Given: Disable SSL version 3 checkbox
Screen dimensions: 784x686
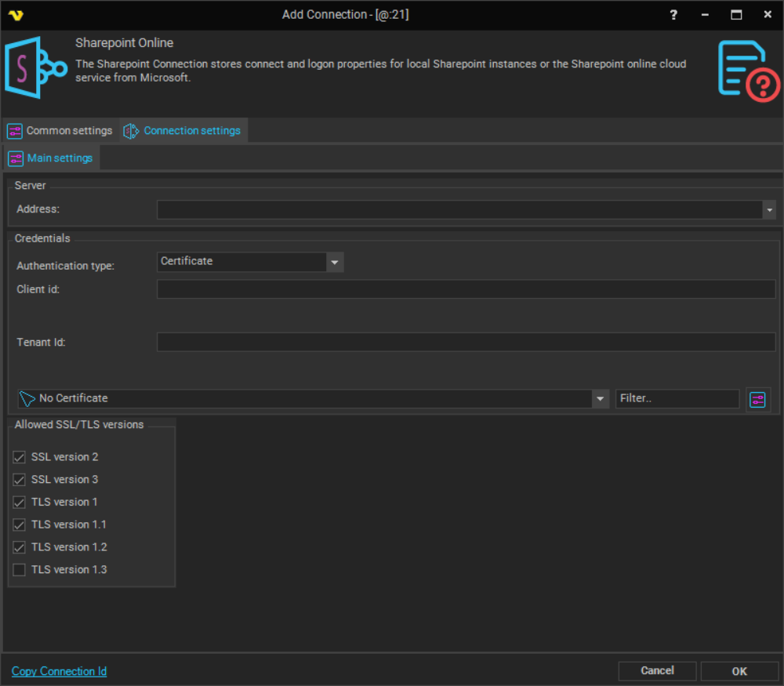Looking at the screenshot, I should [x=20, y=480].
